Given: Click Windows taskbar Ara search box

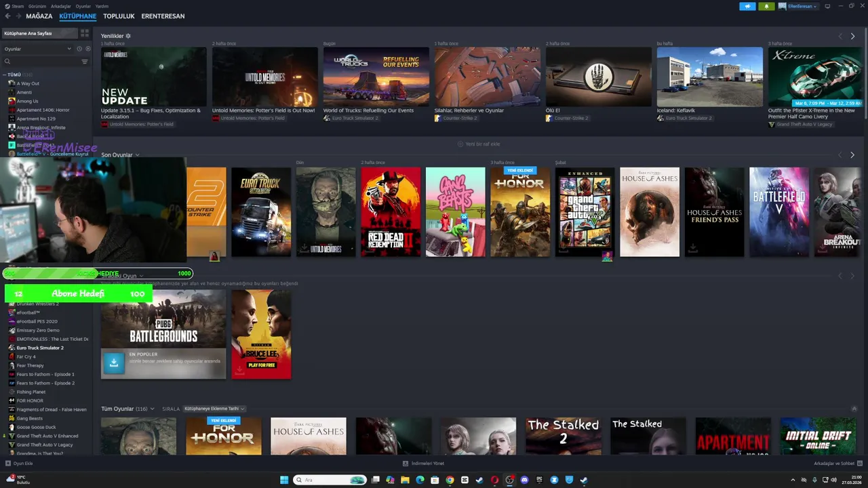Looking at the screenshot, I should coord(330,480).
